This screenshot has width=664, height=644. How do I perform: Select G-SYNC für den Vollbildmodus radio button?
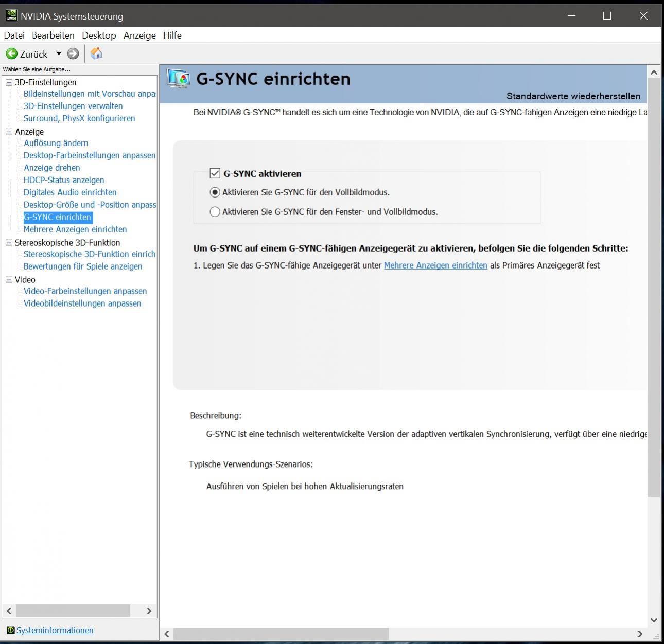215,192
